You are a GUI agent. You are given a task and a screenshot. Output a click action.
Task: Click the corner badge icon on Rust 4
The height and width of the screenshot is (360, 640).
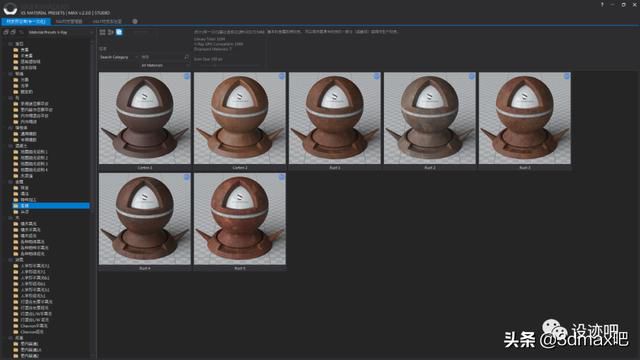click(187, 177)
